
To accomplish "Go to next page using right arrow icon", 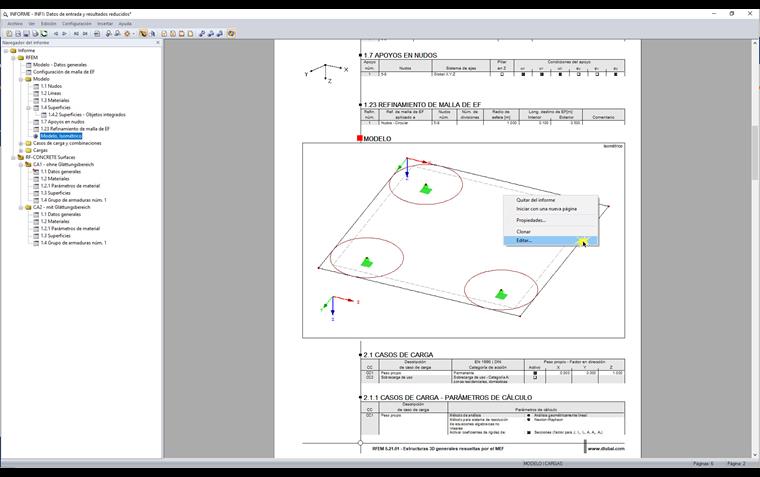I will click(64, 33).
